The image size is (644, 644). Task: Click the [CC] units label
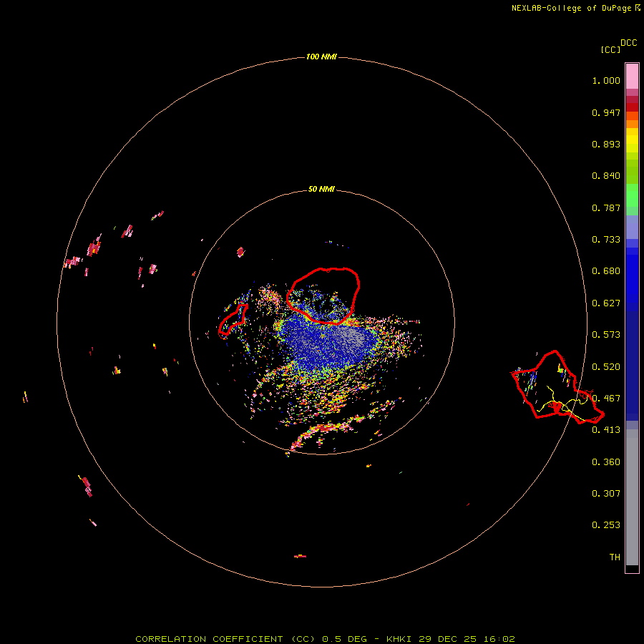[x=610, y=49]
